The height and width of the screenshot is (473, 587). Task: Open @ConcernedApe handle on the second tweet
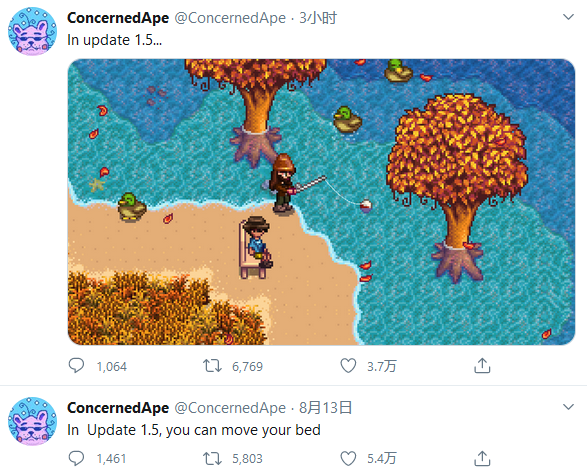230,408
